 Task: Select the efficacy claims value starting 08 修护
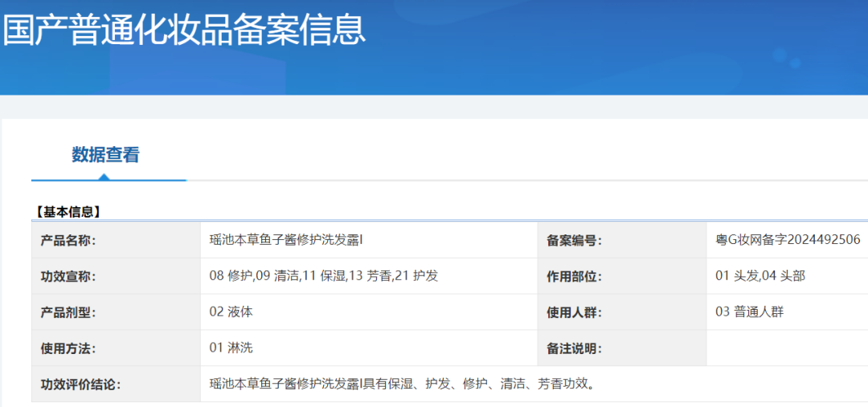coord(323,276)
